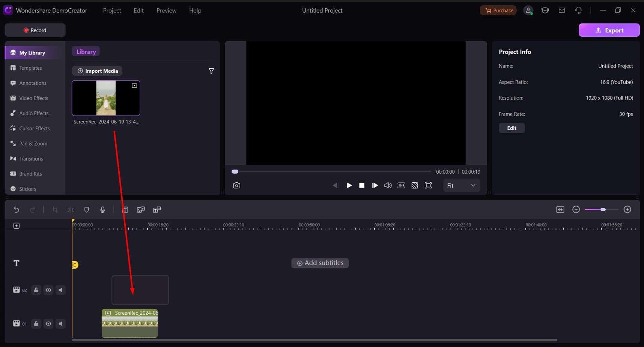644x347 pixels.
Task: Click the subtitle track T icon
Action: click(x=17, y=263)
